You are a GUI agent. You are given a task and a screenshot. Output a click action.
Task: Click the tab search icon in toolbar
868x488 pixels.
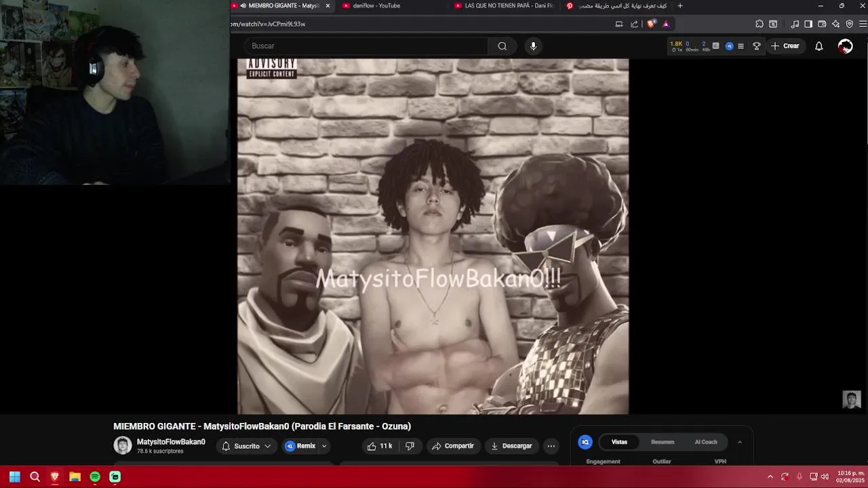[773, 24]
